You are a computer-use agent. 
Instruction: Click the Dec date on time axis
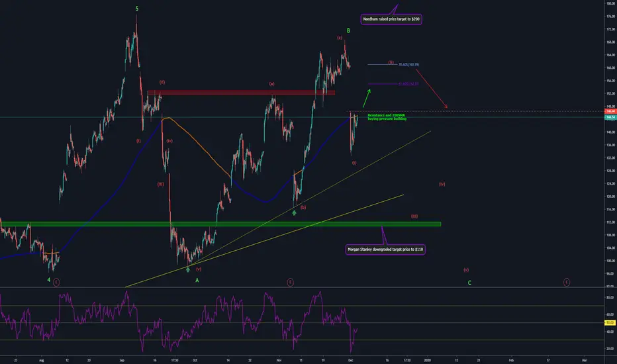coord(350,360)
